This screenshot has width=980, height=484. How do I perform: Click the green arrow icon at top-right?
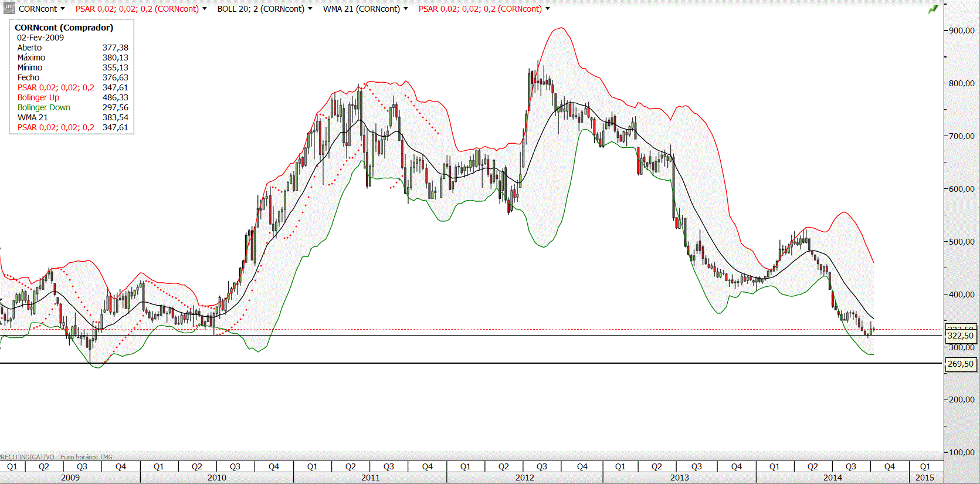point(933,9)
